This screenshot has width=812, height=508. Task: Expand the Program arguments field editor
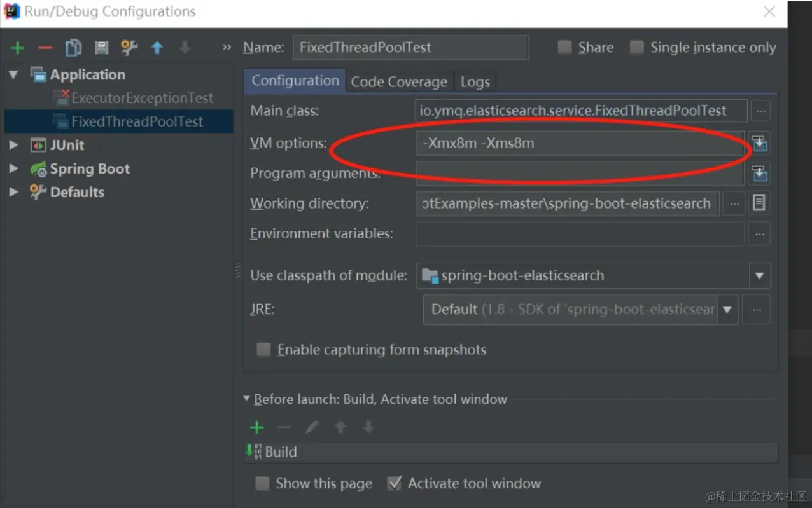coord(760,173)
